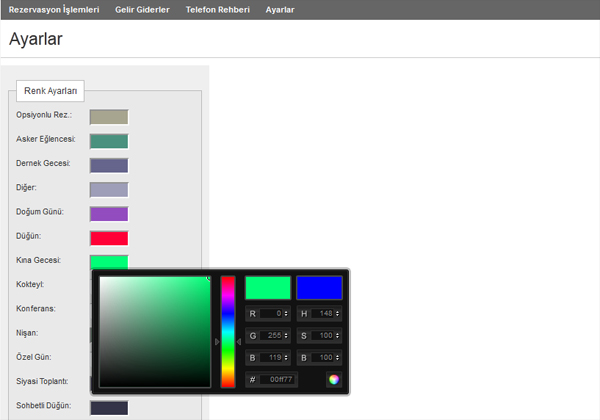Focus the G value field
600x420 pixels.
coord(271,336)
